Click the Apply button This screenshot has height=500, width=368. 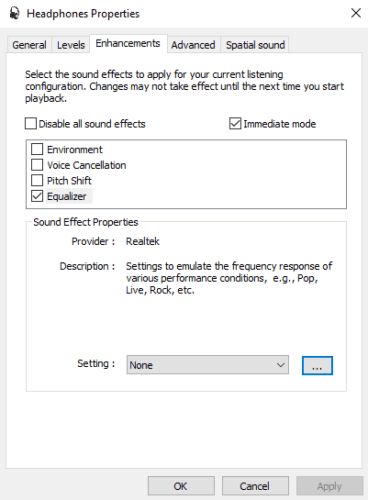tap(329, 486)
